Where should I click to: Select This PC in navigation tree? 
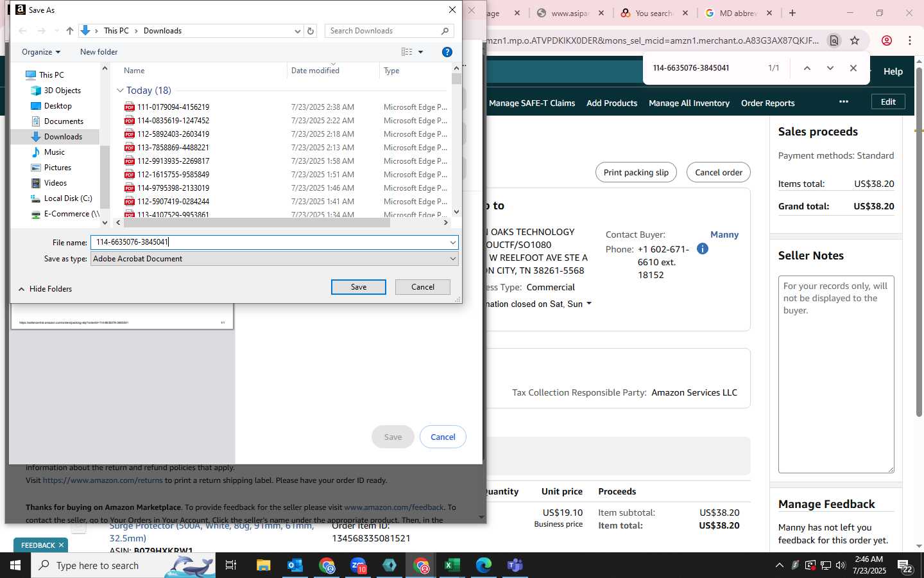click(x=51, y=75)
